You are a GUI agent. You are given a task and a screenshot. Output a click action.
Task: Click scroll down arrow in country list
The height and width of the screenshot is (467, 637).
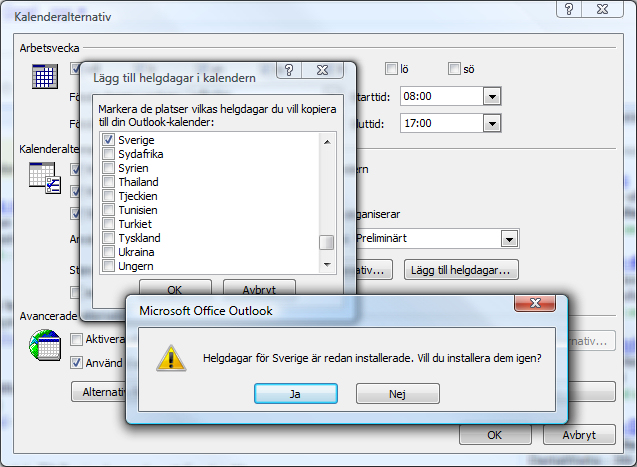[327, 265]
